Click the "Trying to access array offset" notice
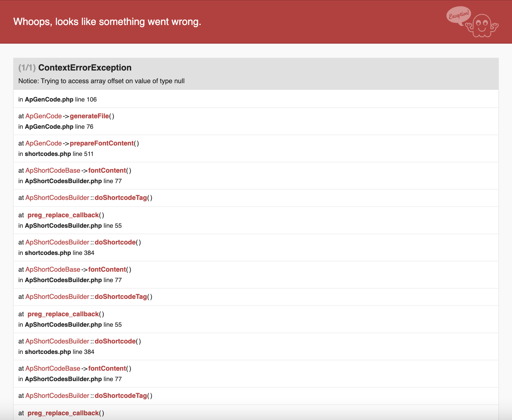Image resolution: width=512 pixels, height=420 pixels. [x=101, y=81]
